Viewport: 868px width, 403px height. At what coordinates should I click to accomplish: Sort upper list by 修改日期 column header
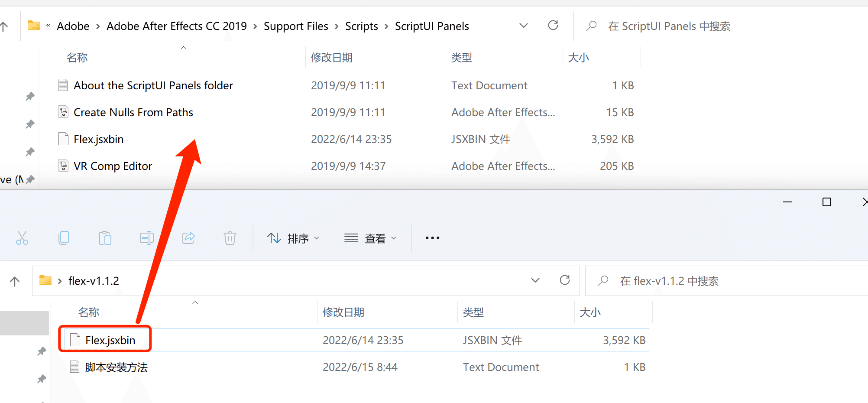point(332,58)
